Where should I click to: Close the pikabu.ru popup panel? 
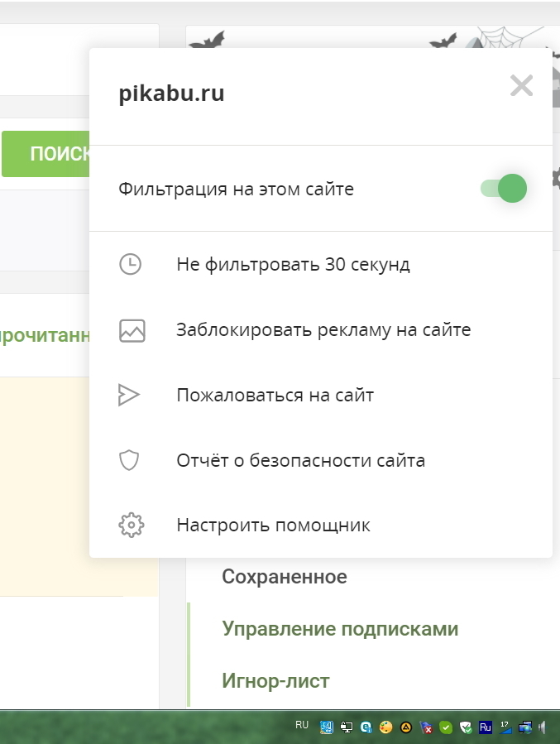click(x=521, y=85)
